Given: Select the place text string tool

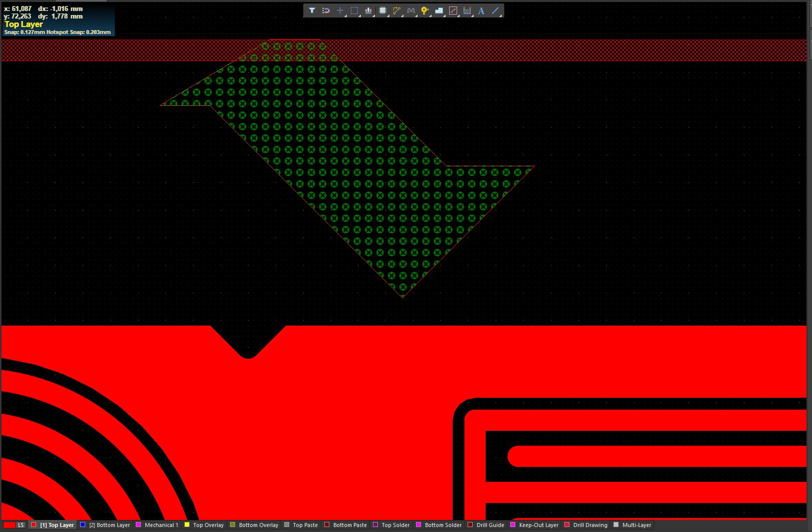Looking at the screenshot, I should (x=481, y=11).
